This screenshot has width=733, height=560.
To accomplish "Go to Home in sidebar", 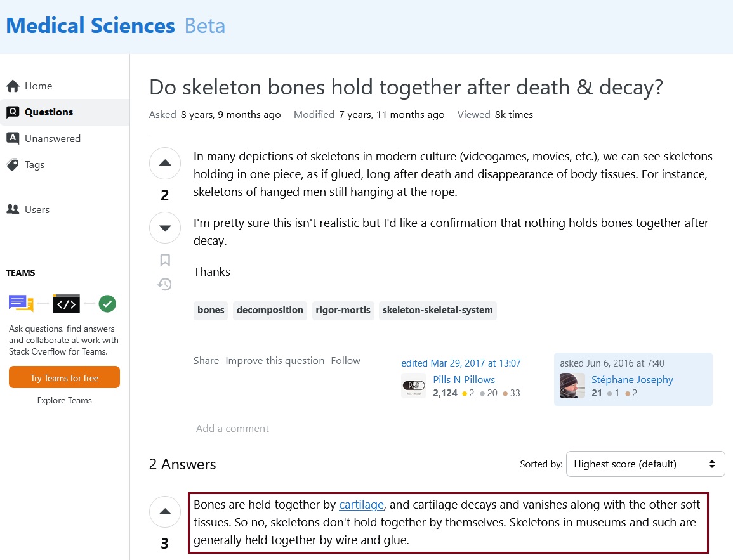I will tap(38, 86).
